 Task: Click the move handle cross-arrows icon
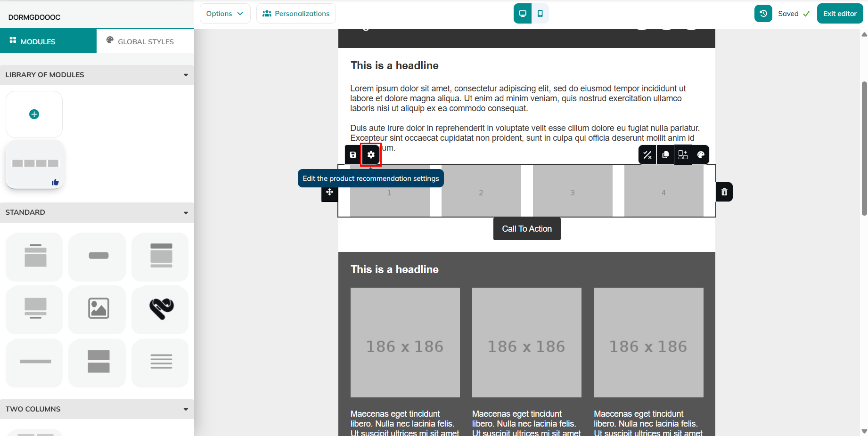[x=329, y=192]
